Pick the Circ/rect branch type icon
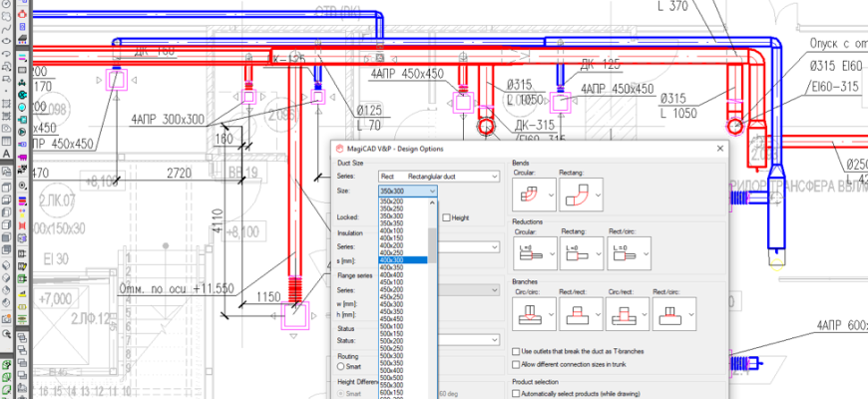 click(626, 316)
